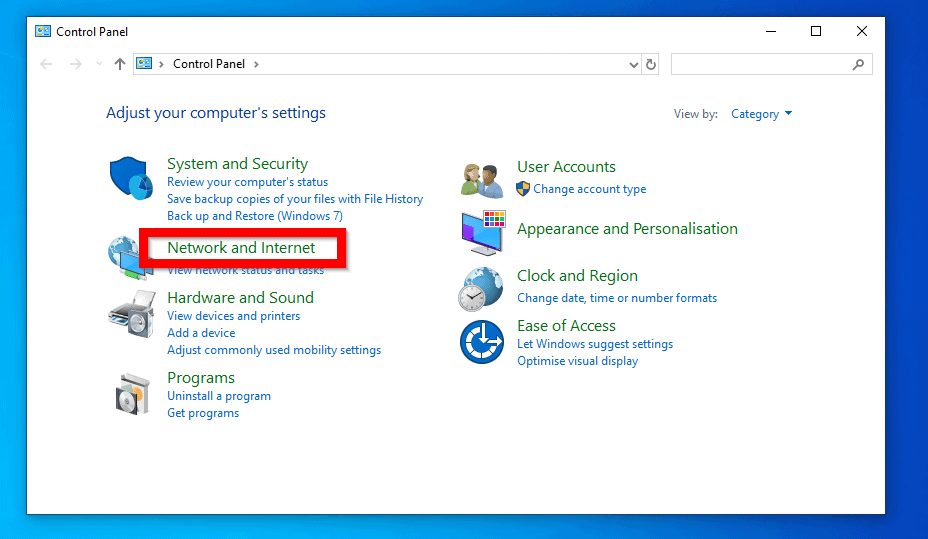Go forward using the forward arrow

tap(75, 64)
